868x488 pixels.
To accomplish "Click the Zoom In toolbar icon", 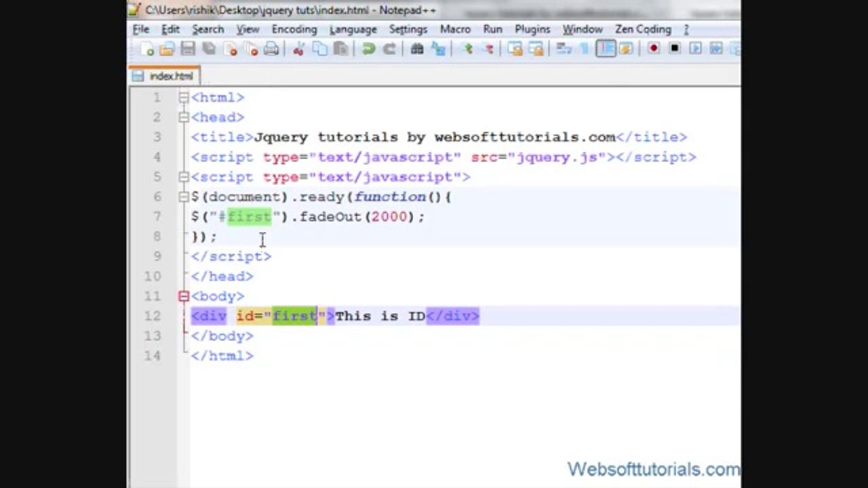I will (467, 49).
